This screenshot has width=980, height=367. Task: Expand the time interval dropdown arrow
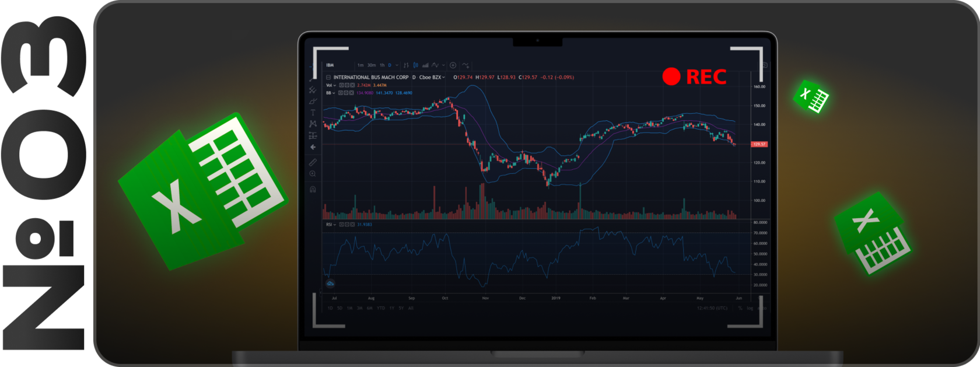(397, 65)
